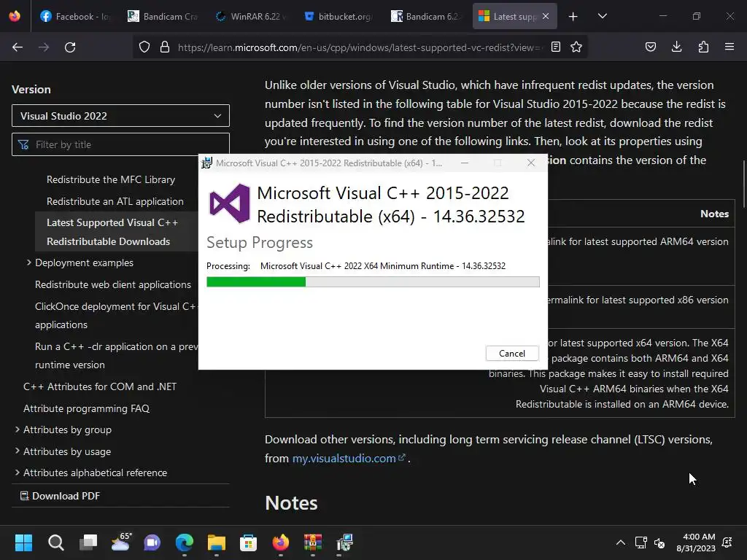Click the address bar URL
The width and height of the screenshot is (747, 560).
pos(360,47)
